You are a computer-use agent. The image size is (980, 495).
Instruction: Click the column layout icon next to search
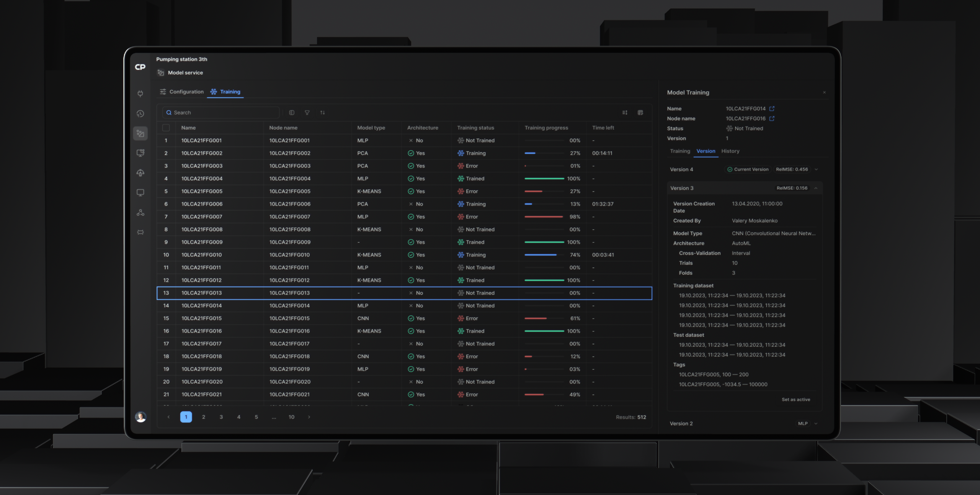tap(292, 113)
